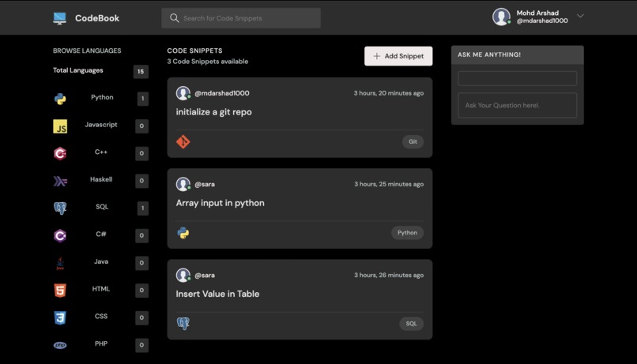Viewport: 637px width, 364px height.
Task: Filter by Java language label
Action: pyautogui.click(x=101, y=261)
